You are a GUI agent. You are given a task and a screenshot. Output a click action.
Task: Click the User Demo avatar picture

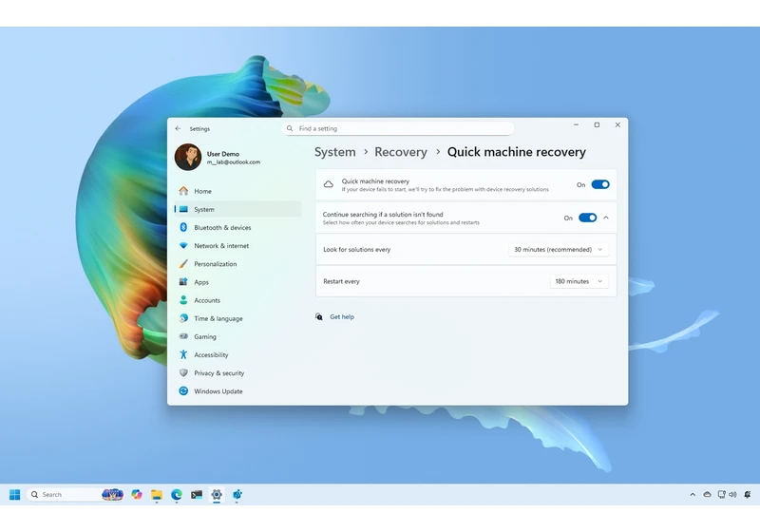(x=188, y=157)
